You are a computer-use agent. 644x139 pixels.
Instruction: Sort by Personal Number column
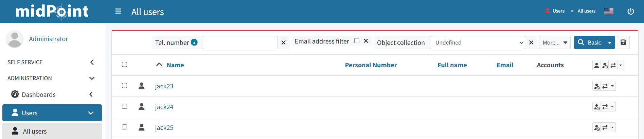pos(371,65)
